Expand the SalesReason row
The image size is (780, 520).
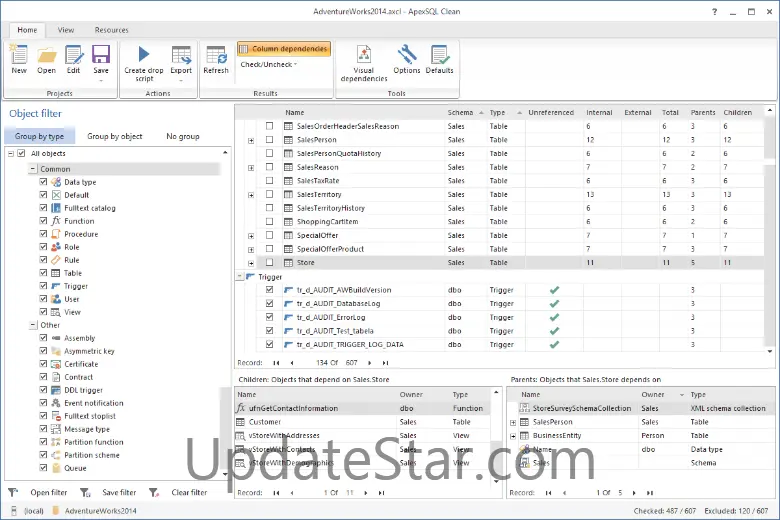pos(251,168)
